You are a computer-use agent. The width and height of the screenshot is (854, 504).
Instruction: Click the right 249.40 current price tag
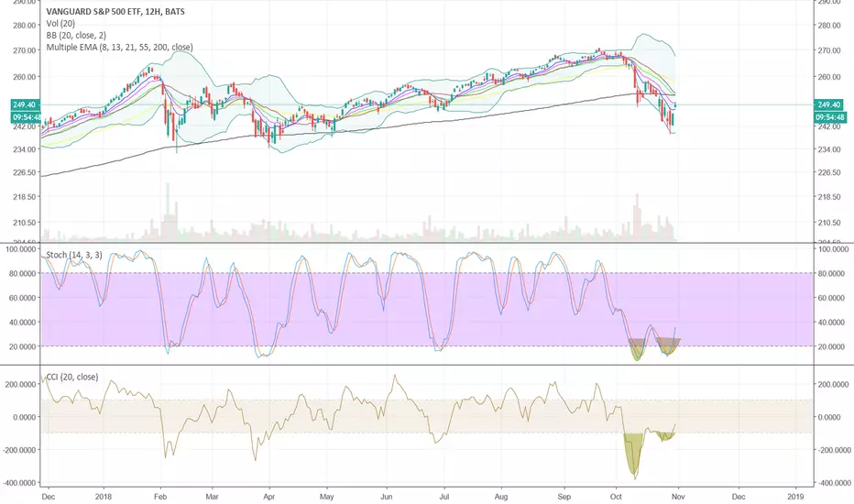coord(829,104)
